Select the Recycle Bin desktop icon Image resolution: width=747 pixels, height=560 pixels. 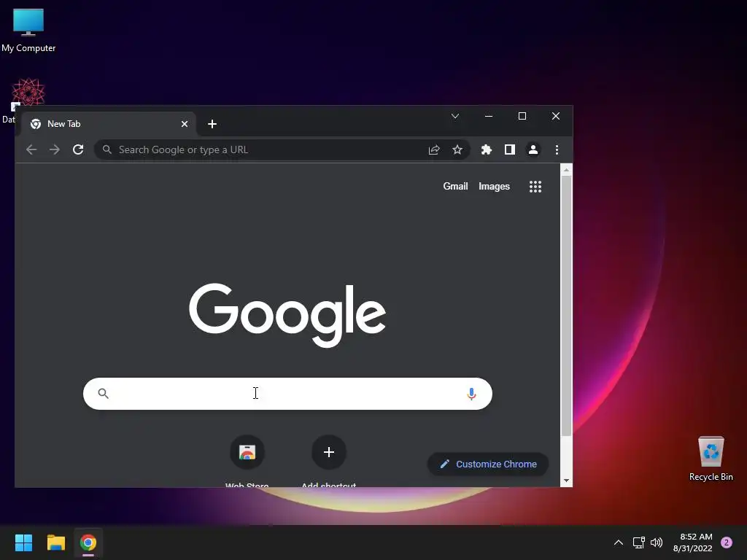click(x=711, y=459)
